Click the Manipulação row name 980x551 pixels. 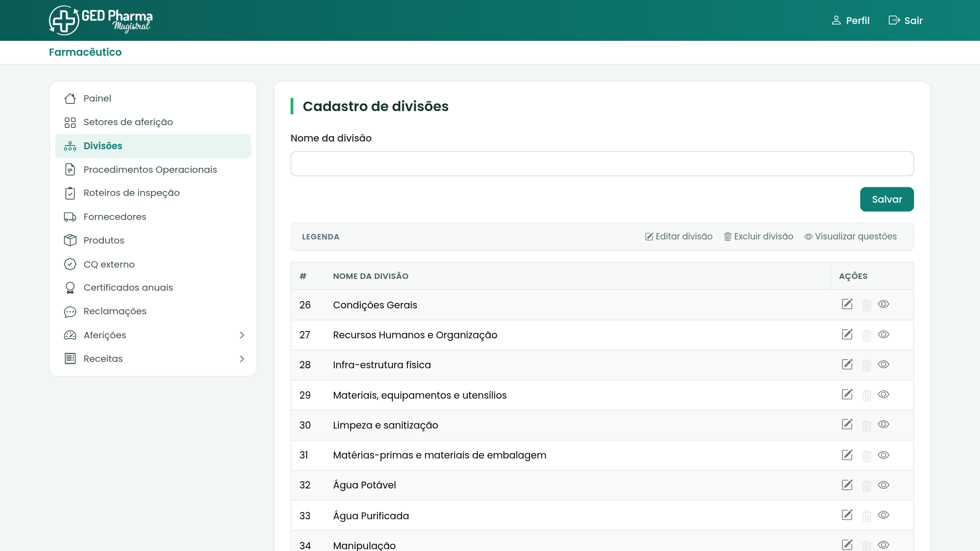point(364,546)
